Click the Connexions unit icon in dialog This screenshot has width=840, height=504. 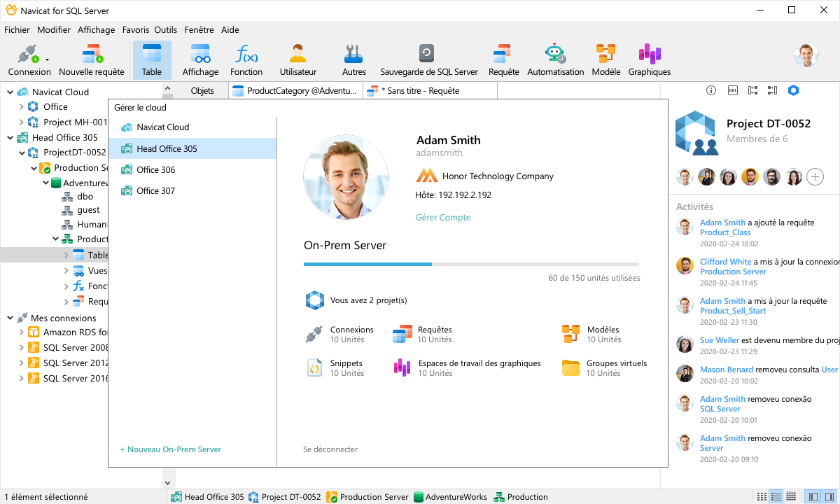click(x=314, y=334)
